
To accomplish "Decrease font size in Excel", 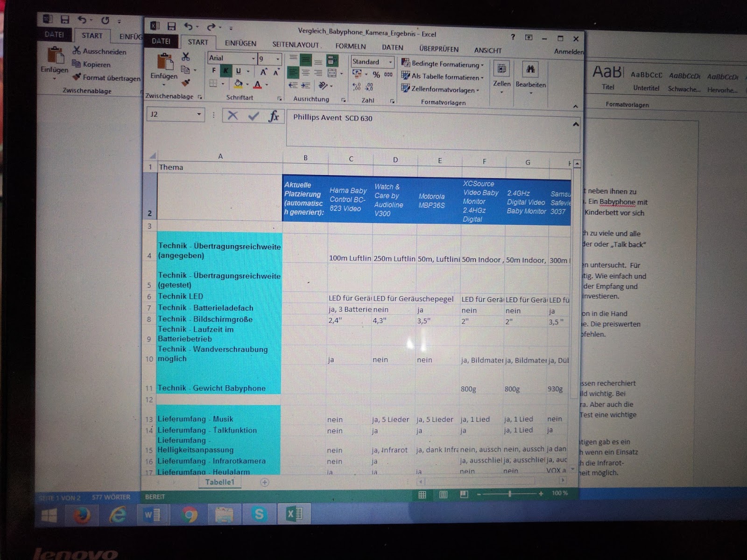I will [276, 72].
